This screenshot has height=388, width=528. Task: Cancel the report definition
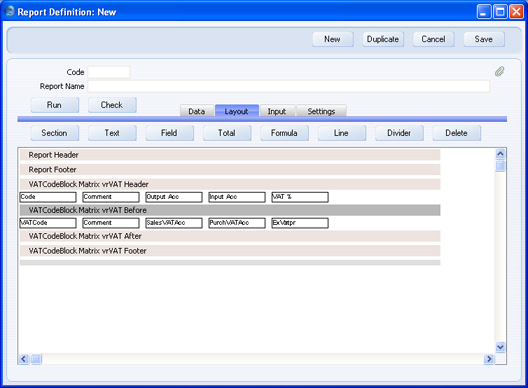click(434, 39)
